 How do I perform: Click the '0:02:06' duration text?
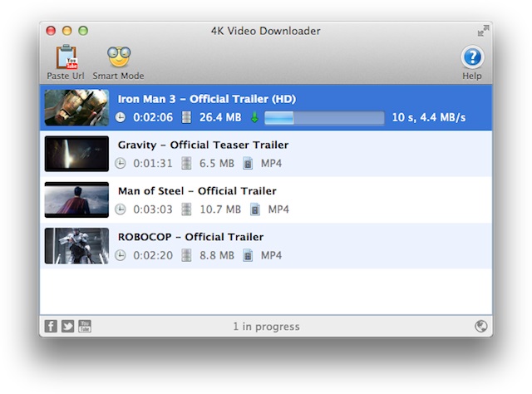(153, 117)
